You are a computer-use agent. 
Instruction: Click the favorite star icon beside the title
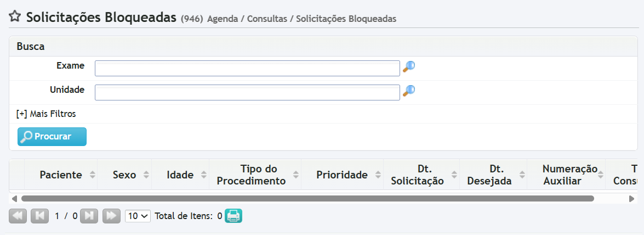[x=15, y=16]
